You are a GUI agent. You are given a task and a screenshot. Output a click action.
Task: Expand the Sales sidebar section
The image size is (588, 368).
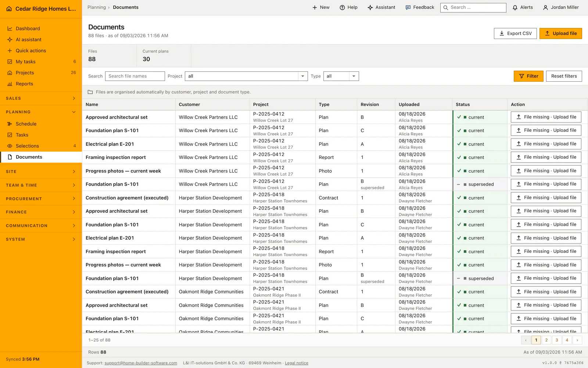41,99
